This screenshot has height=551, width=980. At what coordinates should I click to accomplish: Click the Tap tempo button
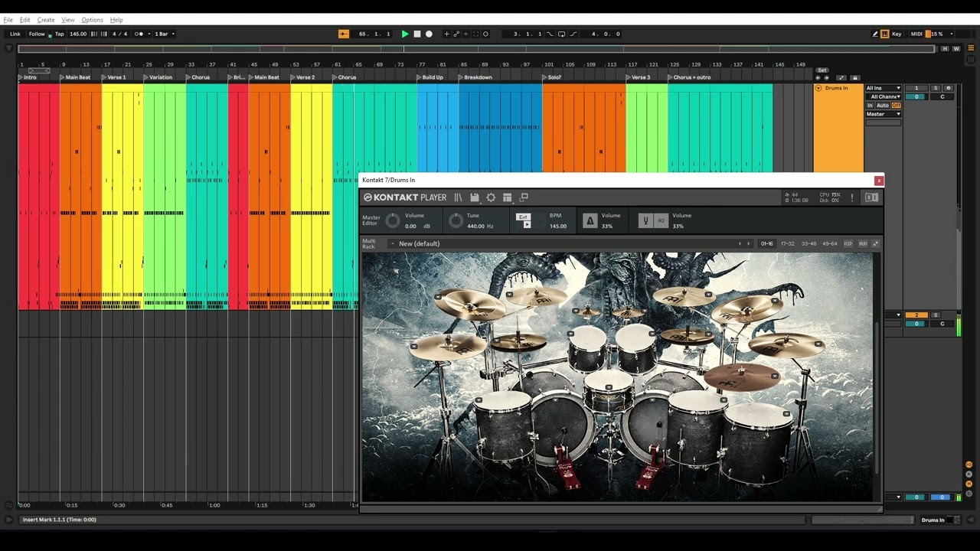pos(59,34)
